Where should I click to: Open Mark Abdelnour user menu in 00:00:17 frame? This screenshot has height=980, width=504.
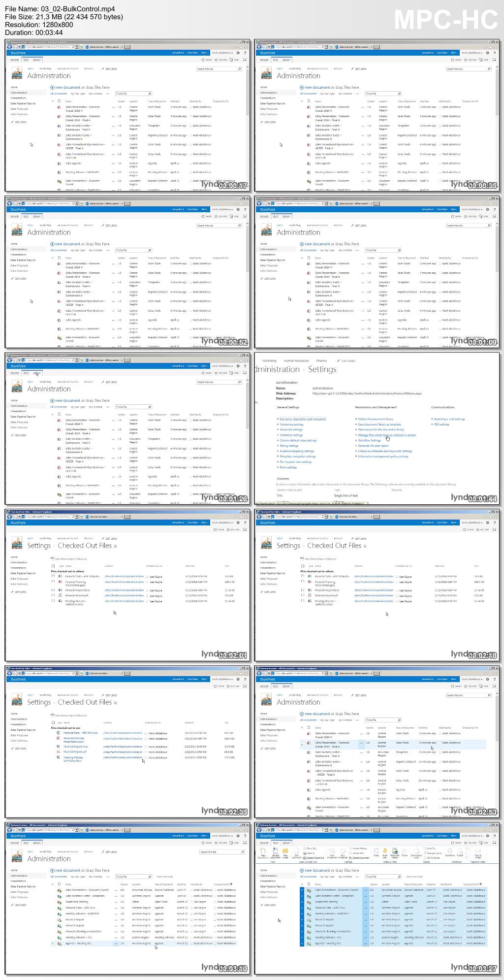pyautogui.click(x=222, y=53)
